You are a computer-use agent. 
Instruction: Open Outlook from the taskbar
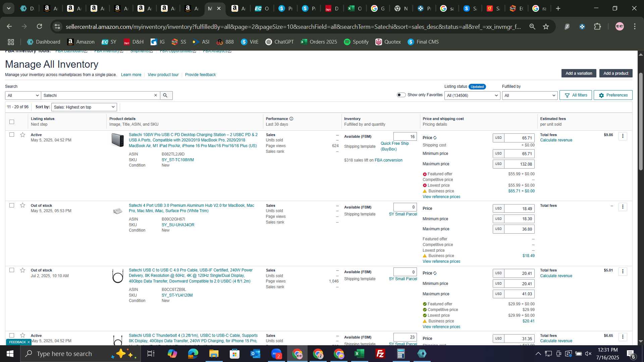point(255,354)
